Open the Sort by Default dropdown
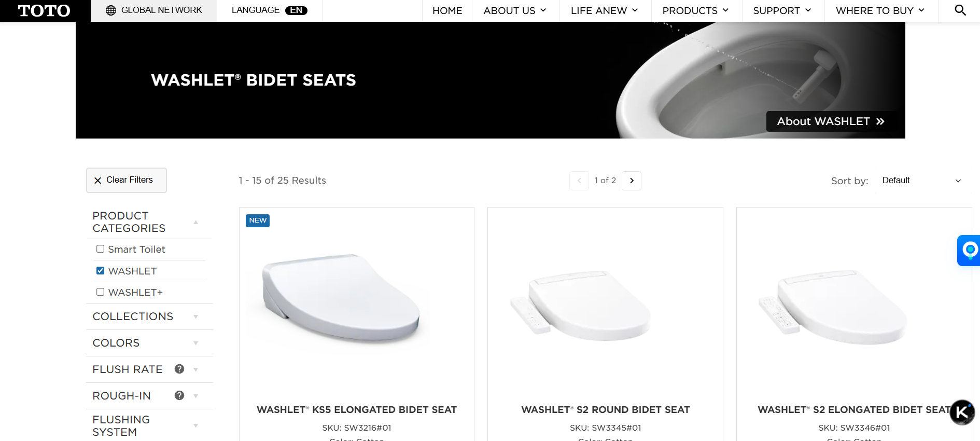Screen dimensions: 980x441 coord(921,181)
